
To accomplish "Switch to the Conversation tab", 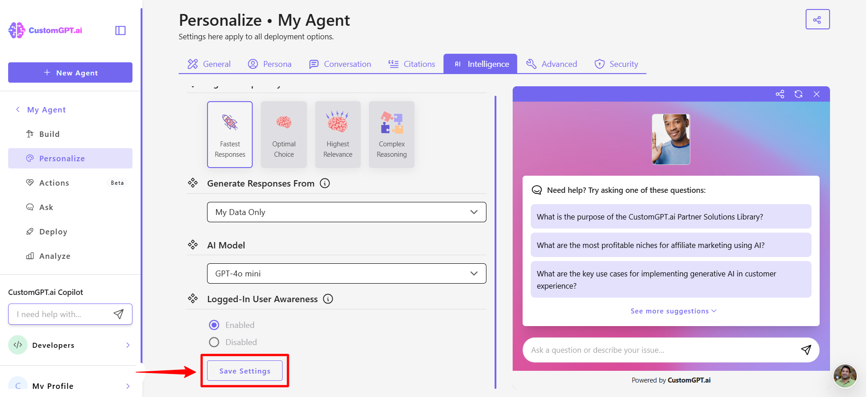I will point(340,64).
